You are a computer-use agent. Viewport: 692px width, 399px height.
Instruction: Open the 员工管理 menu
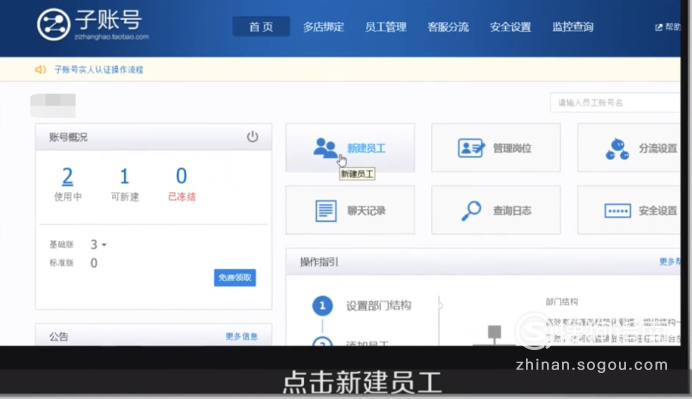(x=386, y=27)
